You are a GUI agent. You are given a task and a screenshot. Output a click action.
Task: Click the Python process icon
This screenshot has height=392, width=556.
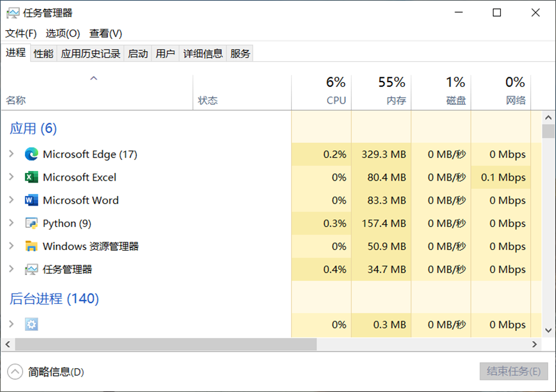click(31, 224)
